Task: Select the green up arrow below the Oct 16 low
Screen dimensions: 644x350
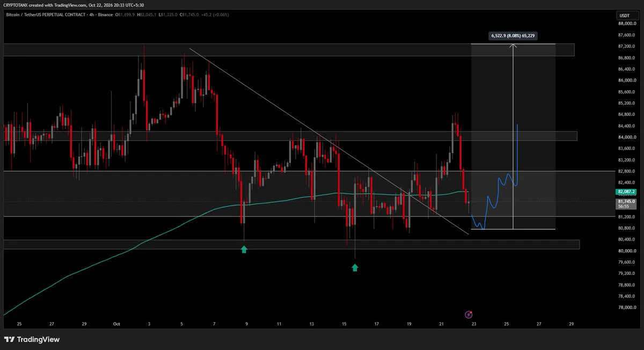Action: pos(355,267)
